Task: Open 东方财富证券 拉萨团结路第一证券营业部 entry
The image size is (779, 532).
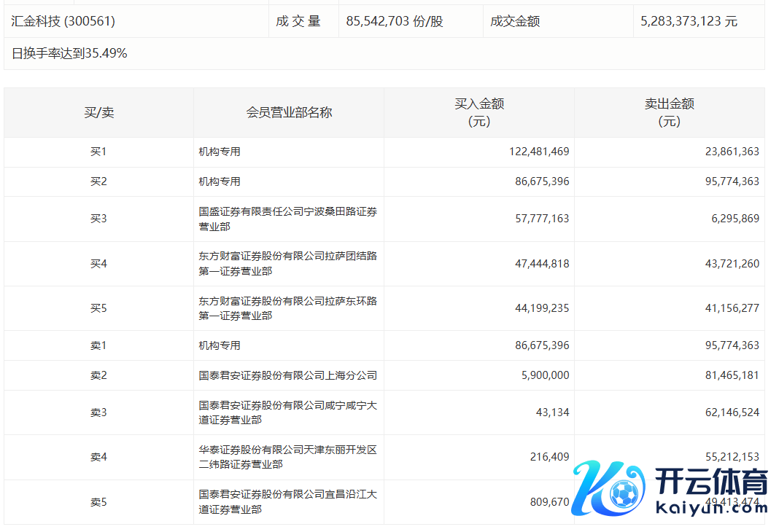Action: click(287, 263)
